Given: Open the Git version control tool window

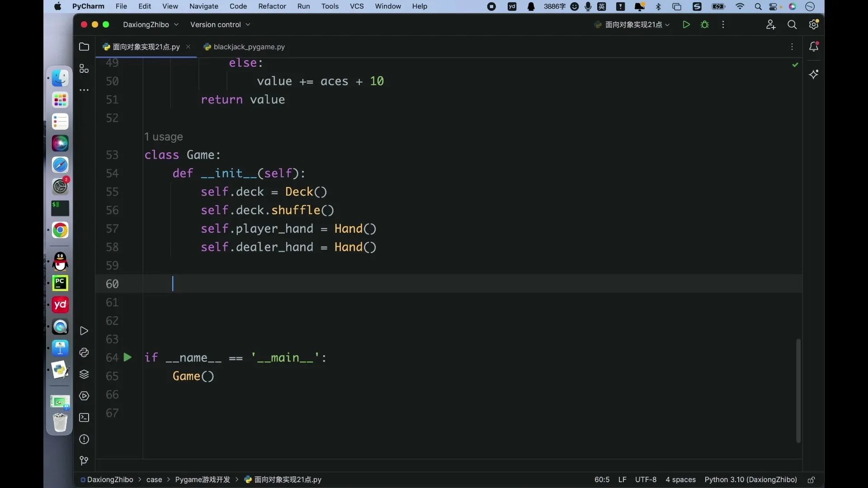Looking at the screenshot, I should point(84,461).
